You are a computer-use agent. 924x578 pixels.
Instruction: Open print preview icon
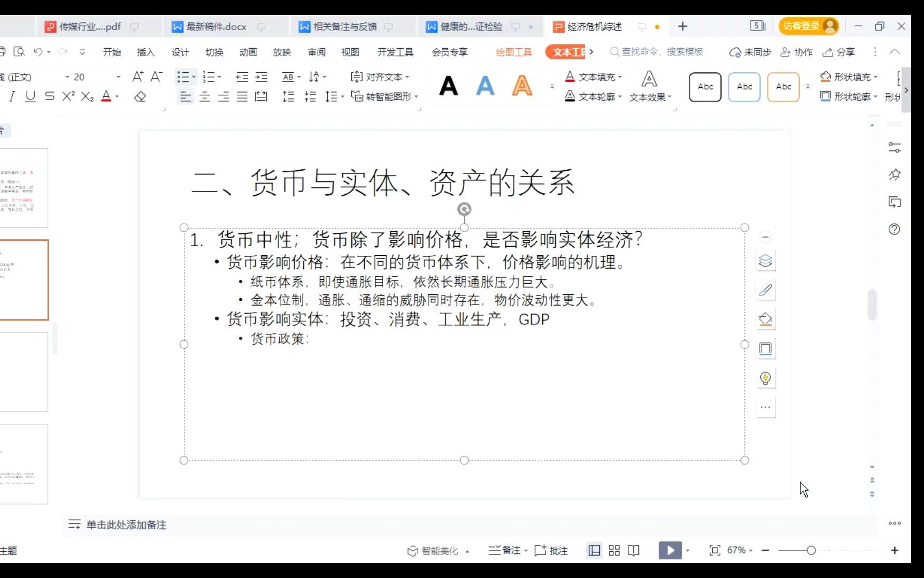click(19, 52)
